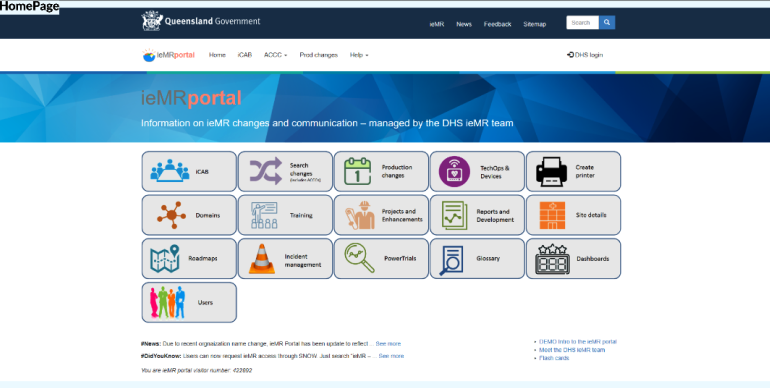The image size is (770, 388).
Task: Open the Domains network node icon
Action: coord(171,215)
